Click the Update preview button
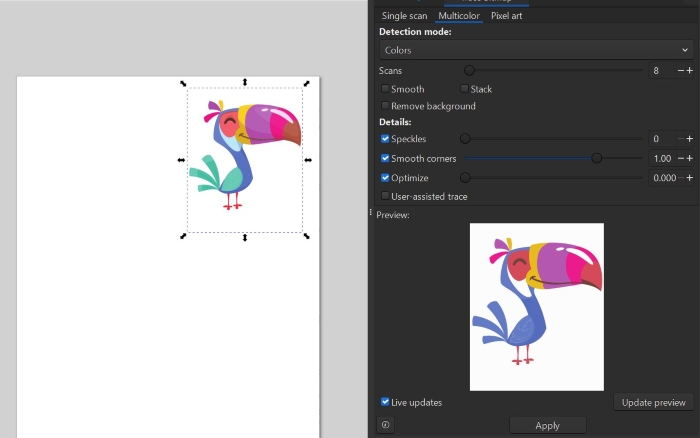This screenshot has height=438, width=700. [653, 402]
